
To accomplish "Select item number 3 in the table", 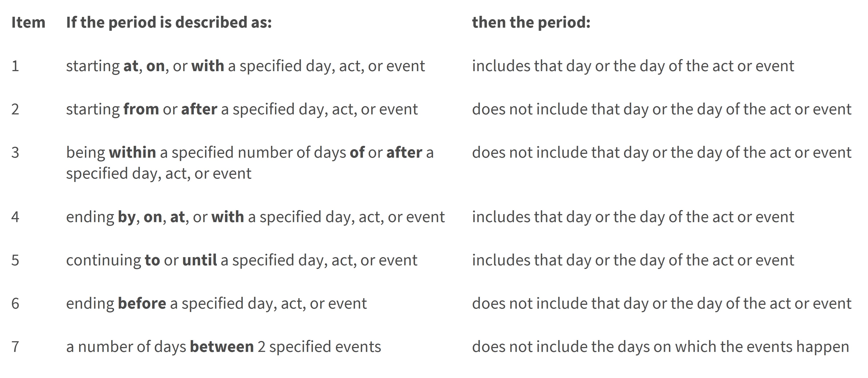I will (x=15, y=153).
